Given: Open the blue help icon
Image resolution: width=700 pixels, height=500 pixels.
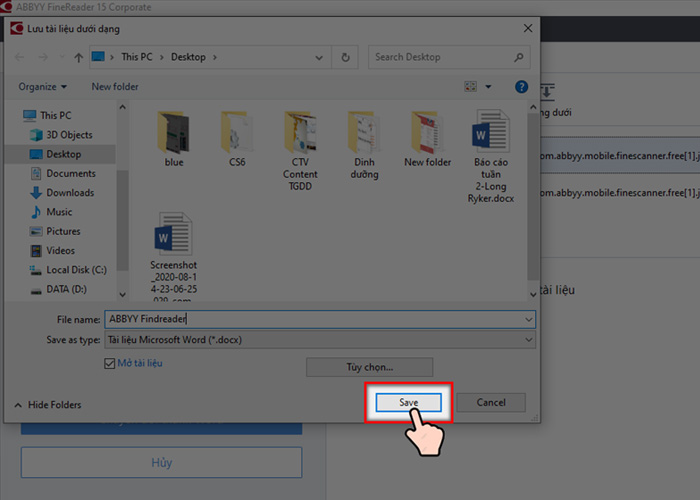Looking at the screenshot, I should (x=521, y=87).
